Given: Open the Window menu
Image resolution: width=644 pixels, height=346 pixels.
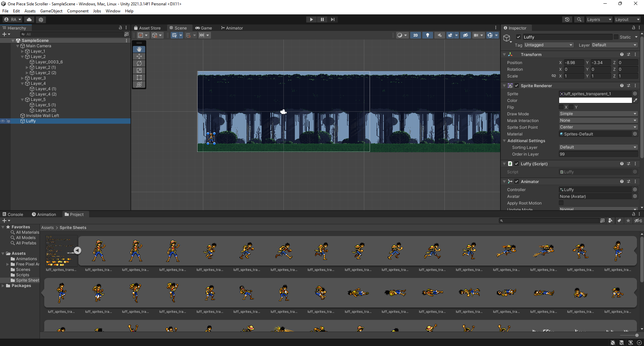Looking at the screenshot, I should pyautogui.click(x=113, y=11).
